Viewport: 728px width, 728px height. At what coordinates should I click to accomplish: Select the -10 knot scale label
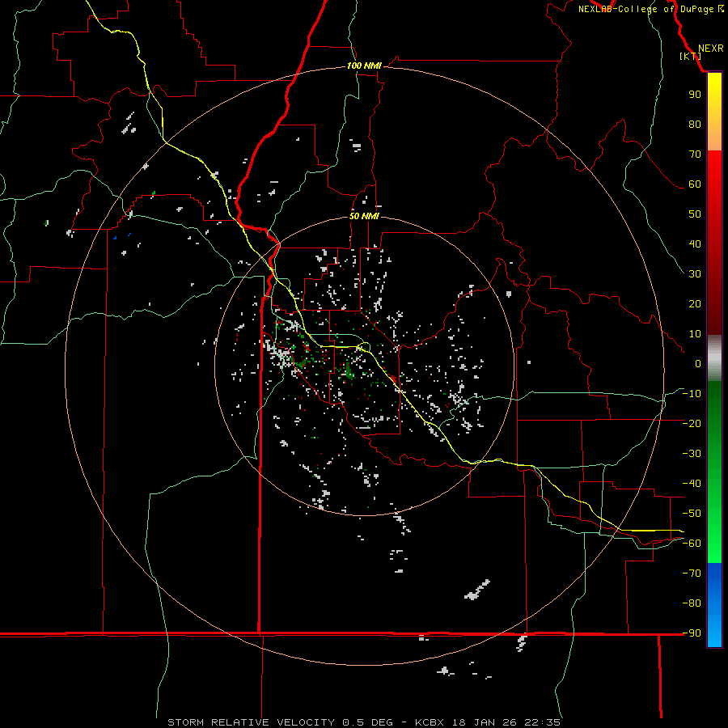coord(692,394)
